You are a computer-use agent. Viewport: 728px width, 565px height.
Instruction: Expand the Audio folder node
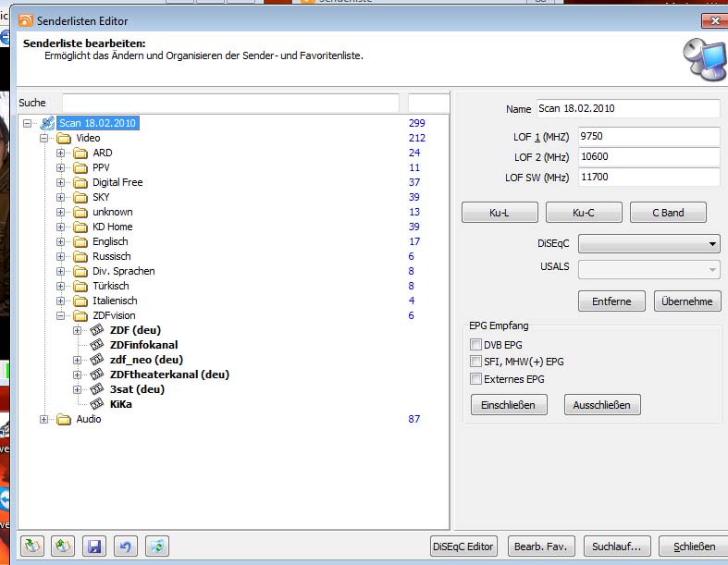coord(44,419)
